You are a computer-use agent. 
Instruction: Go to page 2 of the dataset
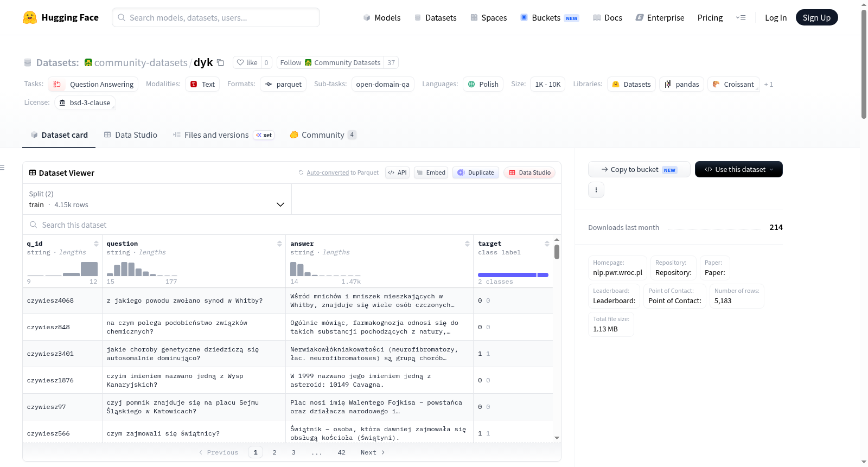(x=275, y=452)
